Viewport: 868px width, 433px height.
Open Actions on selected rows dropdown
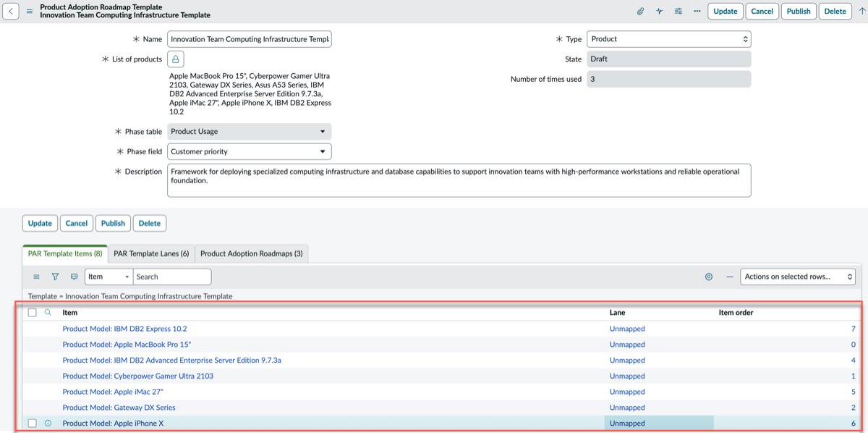pyautogui.click(x=798, y=277)
